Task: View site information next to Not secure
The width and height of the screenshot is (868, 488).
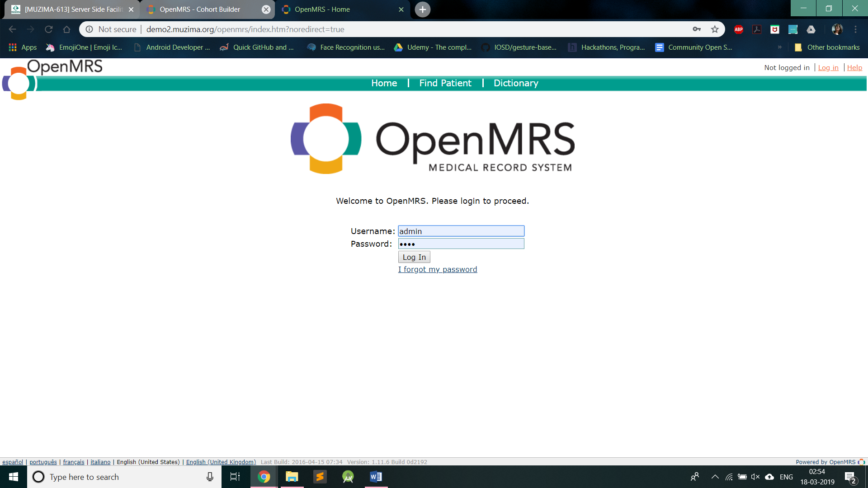Action: (x=90, y=29)
